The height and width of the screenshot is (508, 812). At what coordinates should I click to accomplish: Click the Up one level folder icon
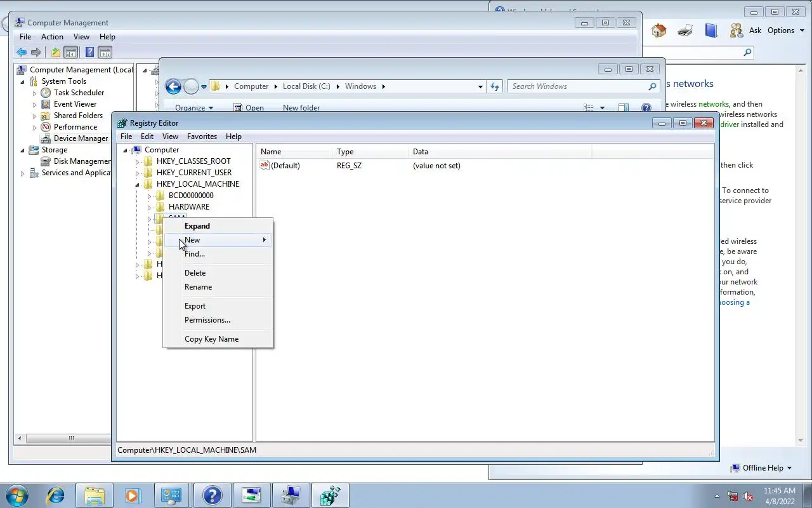(x=56, y=53)
